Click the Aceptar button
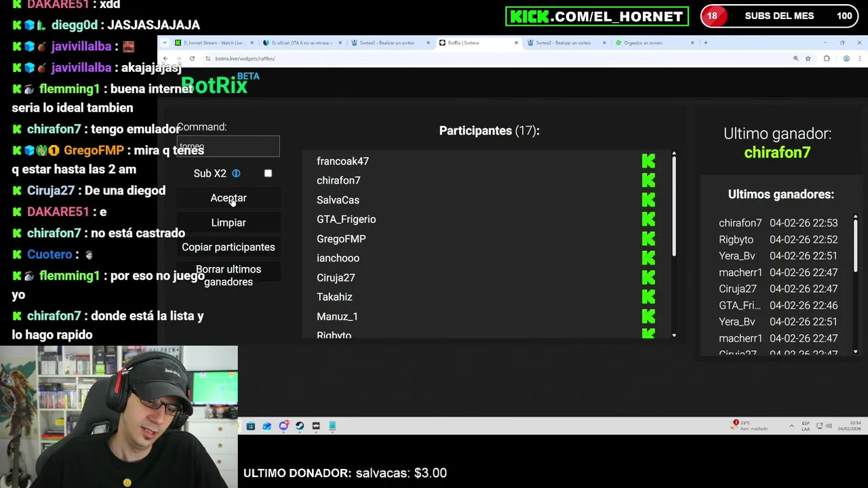 (229, 198)
